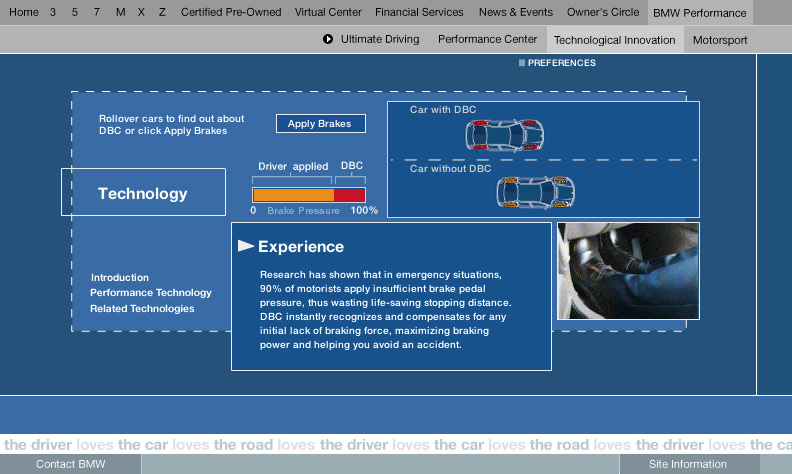Click the car with DBC illustration
This screenshot has height=474, width=792.
pyautogui.click(x=505, y=135)
